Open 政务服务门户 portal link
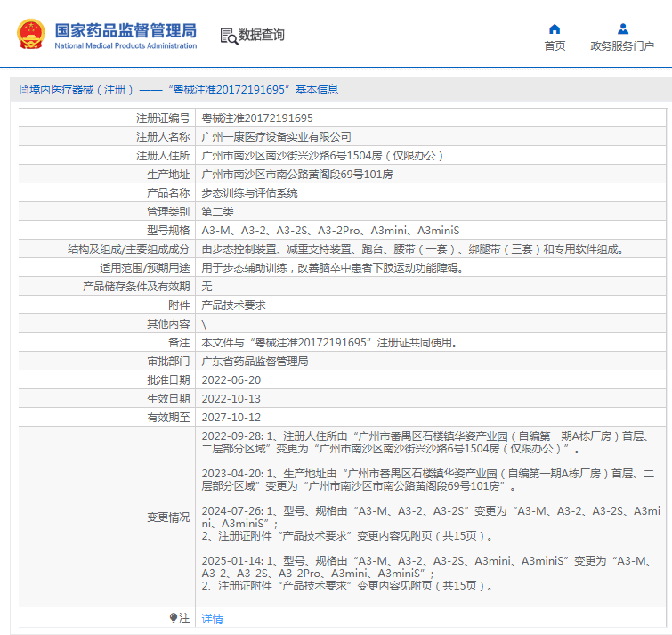The width and height of the screenshot is (672, 635). tap(622, 46)
